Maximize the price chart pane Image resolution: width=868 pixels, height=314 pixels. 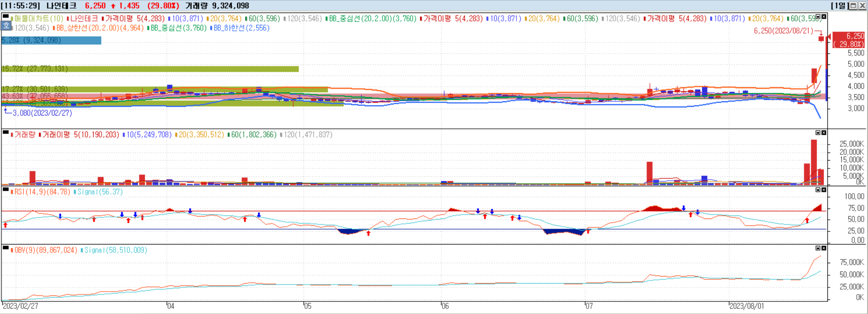[x=818, y=17]
